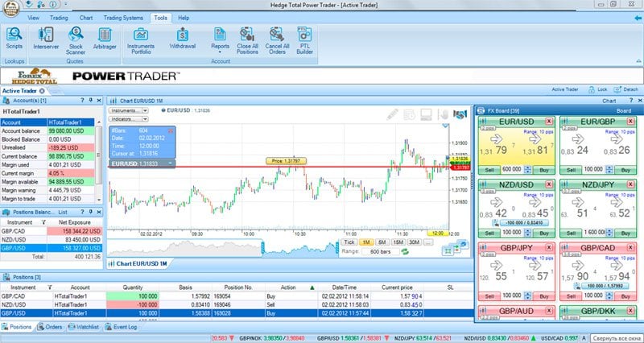Click Buy on the GBP/JPY tile

(544, 296)
